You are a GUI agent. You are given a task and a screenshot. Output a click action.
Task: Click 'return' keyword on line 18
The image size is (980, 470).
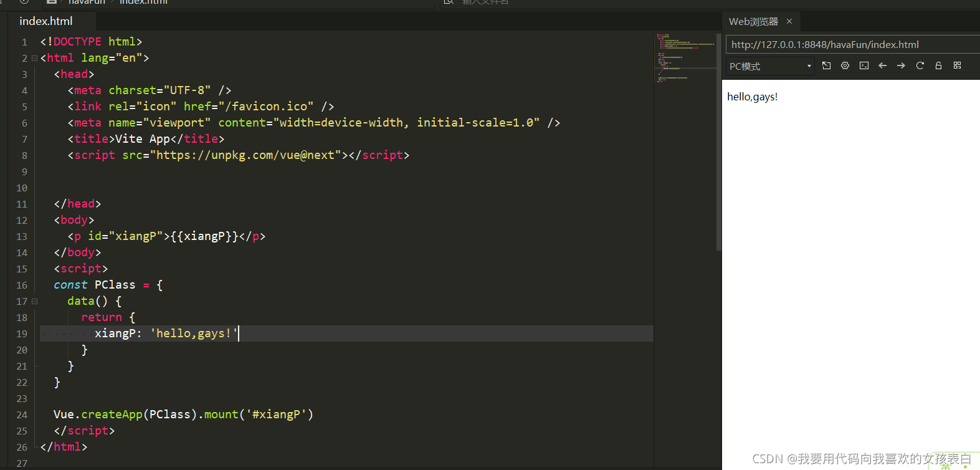(x=102, y=317)
